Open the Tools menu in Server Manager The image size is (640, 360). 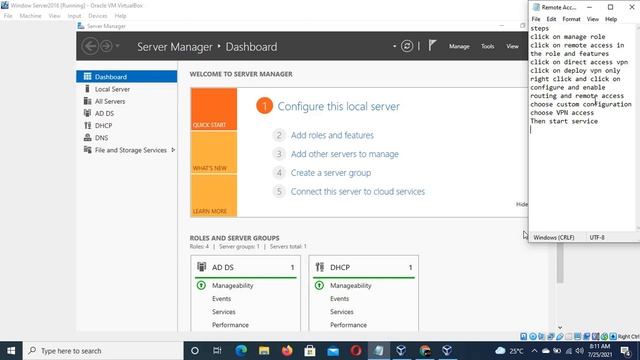pos(487,47)
